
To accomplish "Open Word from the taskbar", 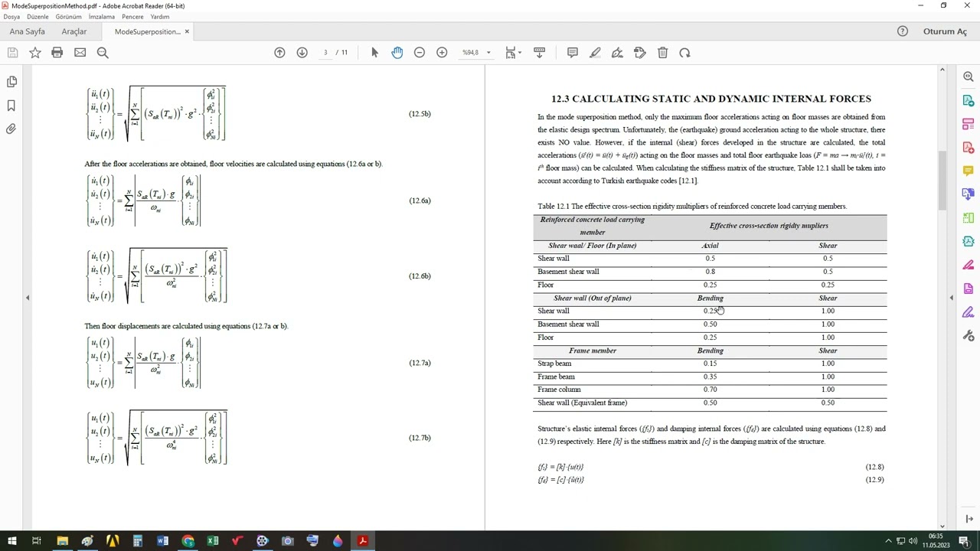I will click(x=162, y=541).
